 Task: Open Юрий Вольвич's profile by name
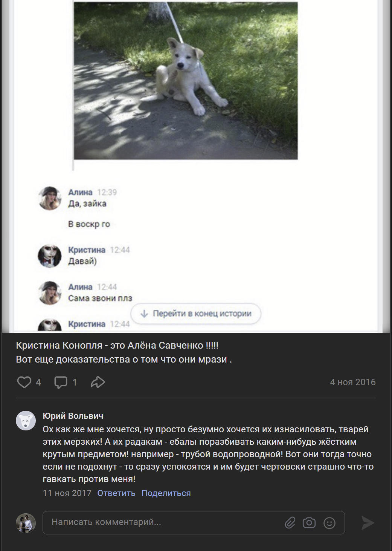point(73,416)
